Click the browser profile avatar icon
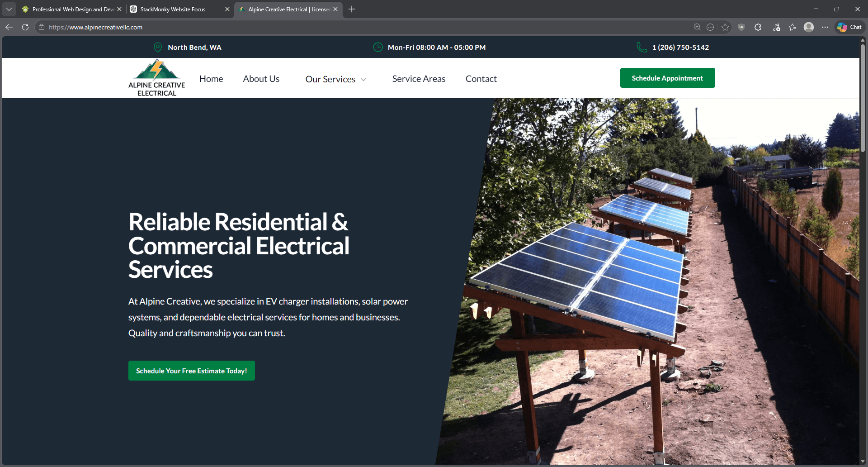Image resolution: width=868 pixels, height=467 pixels. pyautogui.click(x=809, y=27)
